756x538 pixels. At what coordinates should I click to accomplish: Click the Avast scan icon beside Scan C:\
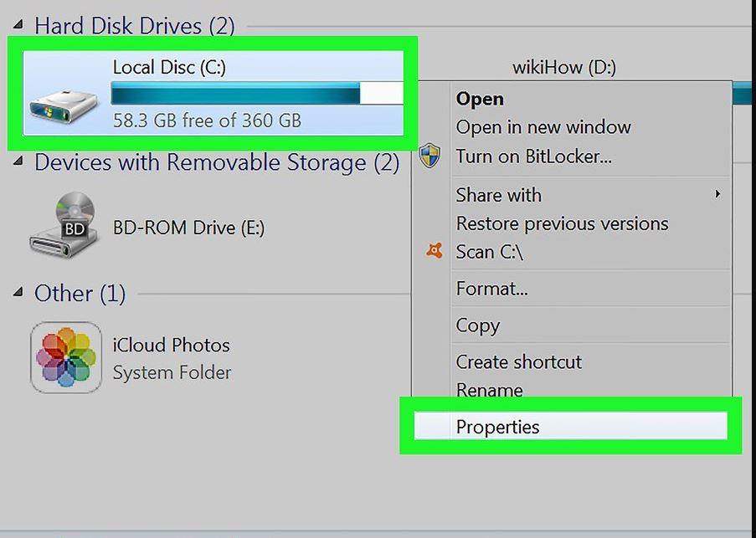point(434,251)
